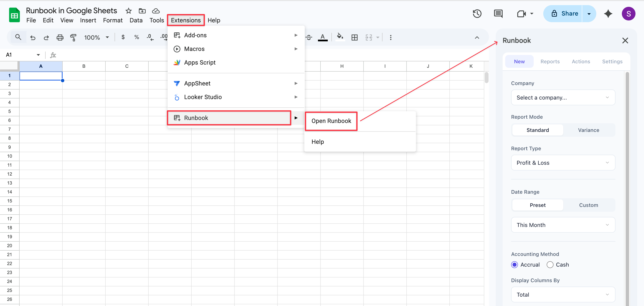The width and height of the screenshot is (644, 306).
Task: Open the name box dropdown arrow
Action: [x=38, y=55]
